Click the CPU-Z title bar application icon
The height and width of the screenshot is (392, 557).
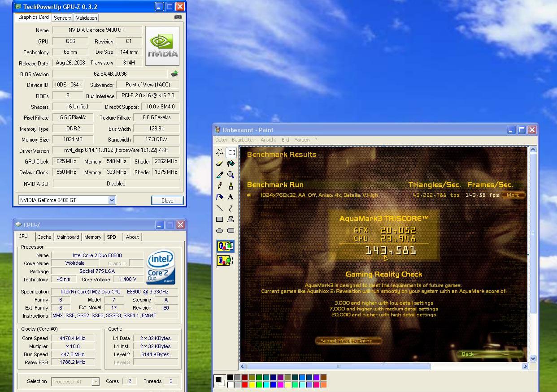(x=18, y=224)
